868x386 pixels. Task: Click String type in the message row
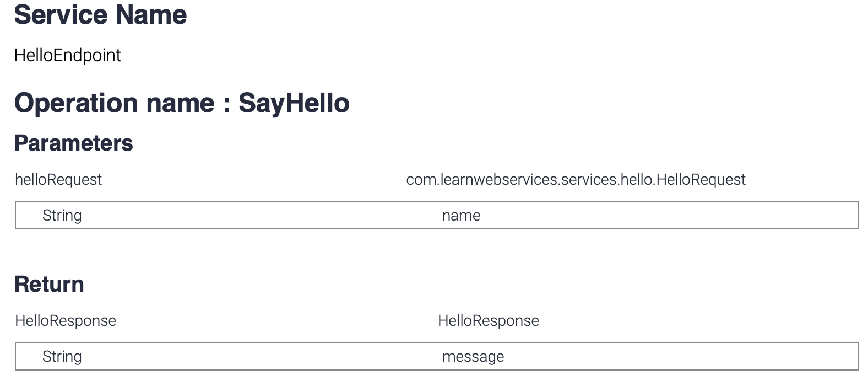pyautogui.click(x=62, y=356)
